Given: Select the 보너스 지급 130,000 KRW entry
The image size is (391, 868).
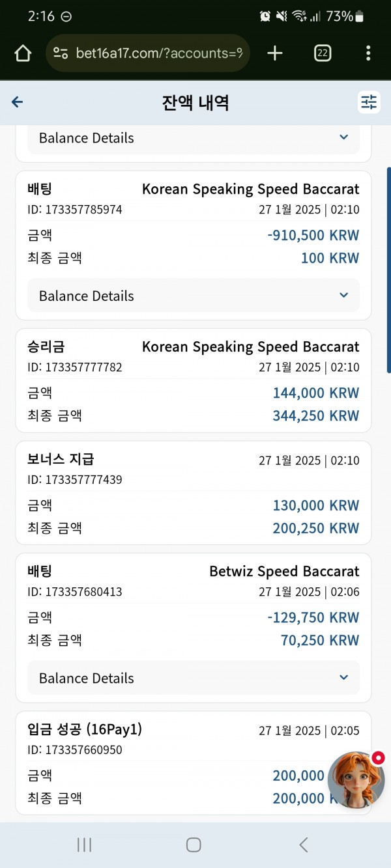Looking at the screenshot, I should point(194,493).
